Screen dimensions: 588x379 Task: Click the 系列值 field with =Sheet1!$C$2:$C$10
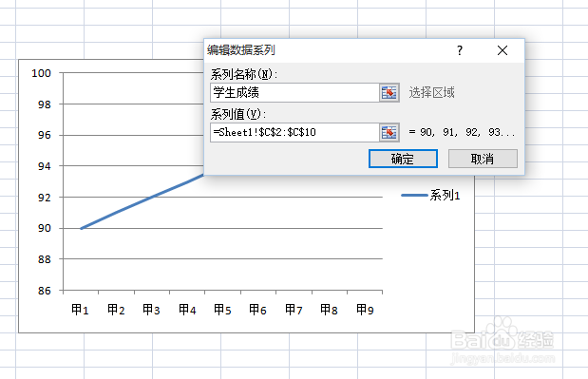click(x=294, y=132)
